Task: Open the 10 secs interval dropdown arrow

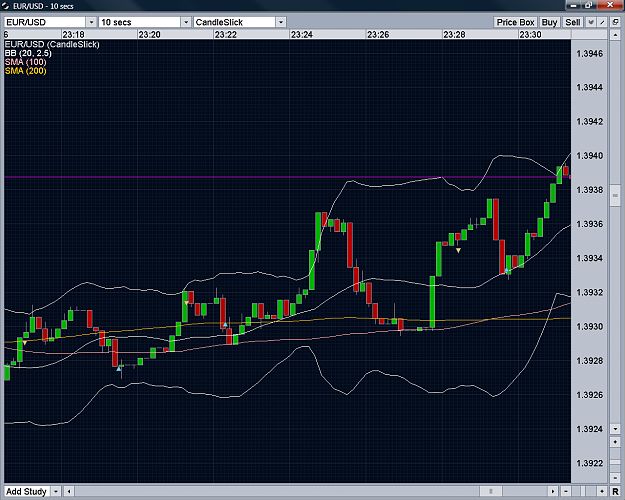Action: click(x=186, y=22)
